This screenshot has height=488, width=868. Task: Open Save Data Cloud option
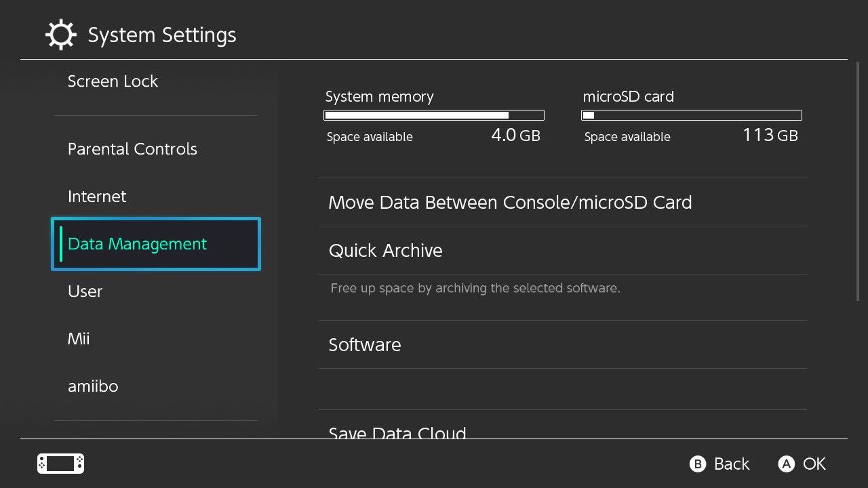coord(562,426)
